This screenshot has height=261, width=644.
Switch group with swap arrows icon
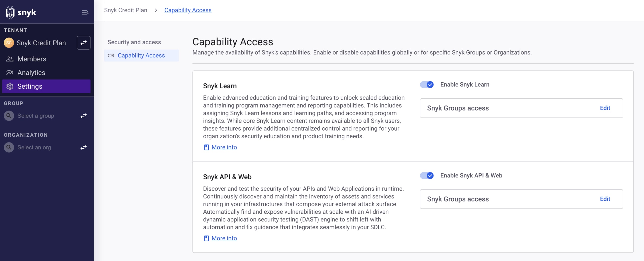84,116
